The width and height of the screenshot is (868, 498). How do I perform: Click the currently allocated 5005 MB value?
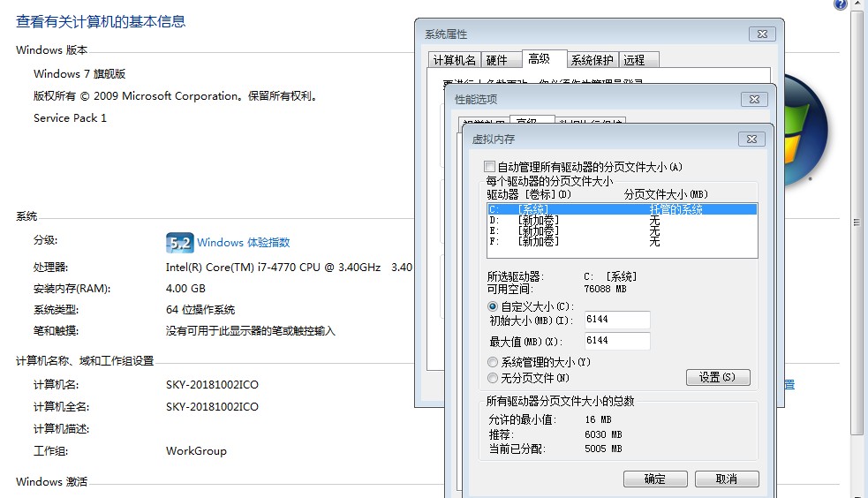click(603, 449)
